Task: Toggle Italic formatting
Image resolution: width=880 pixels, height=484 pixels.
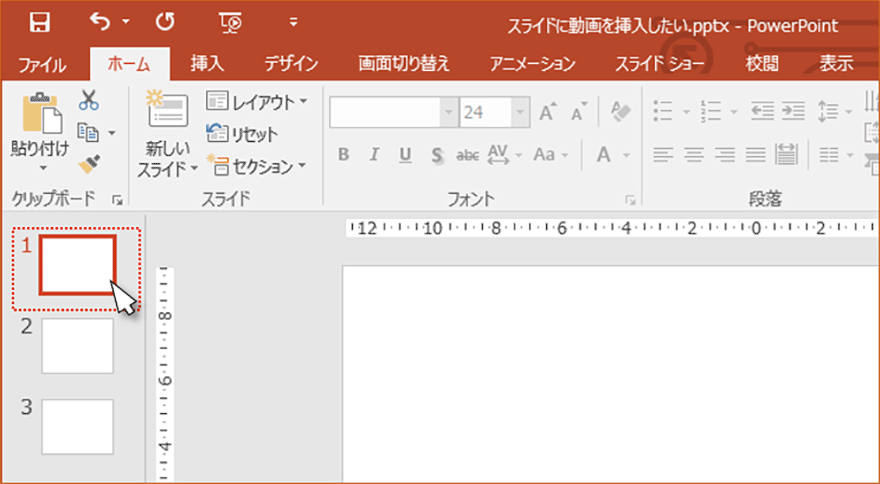Action: tap(374, 155)
